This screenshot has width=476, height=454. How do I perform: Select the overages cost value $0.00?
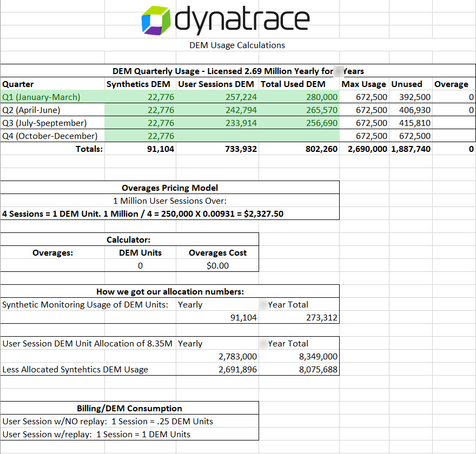(217, 266)
